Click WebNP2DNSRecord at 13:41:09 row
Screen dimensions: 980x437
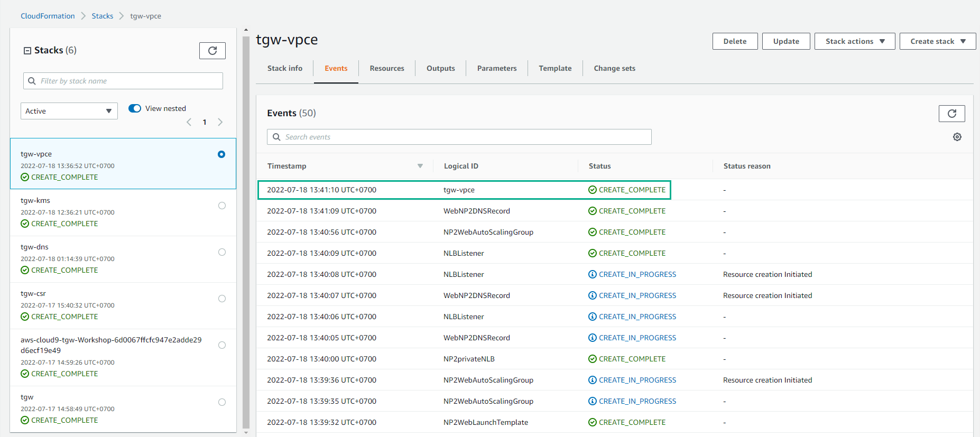476,211
